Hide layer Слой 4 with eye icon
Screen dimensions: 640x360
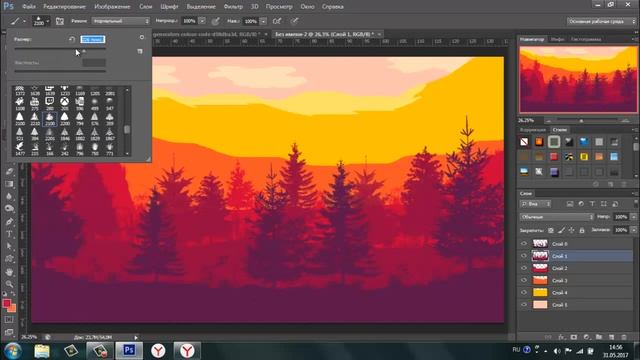(524, 293)
